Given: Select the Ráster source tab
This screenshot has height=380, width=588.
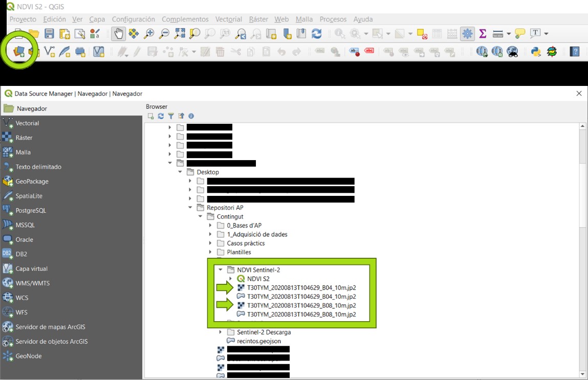Looking at the screenshot, I should pyautogui.click(x=71, y=138).
